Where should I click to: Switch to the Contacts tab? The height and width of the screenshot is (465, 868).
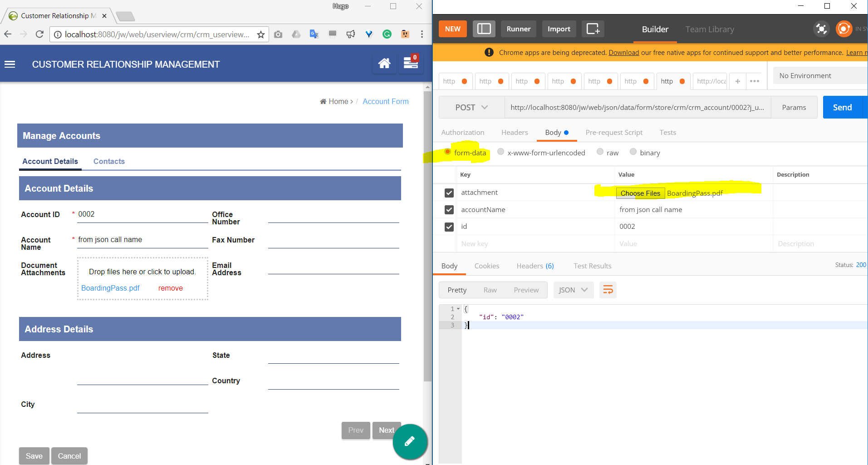pos(109,161)
